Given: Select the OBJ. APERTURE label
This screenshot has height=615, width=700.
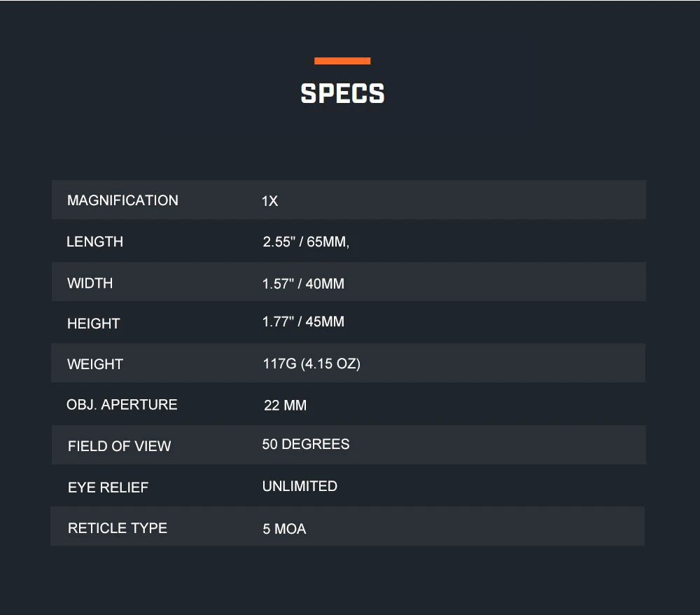Looking at the screenshot, I should [x=122, y=405].
